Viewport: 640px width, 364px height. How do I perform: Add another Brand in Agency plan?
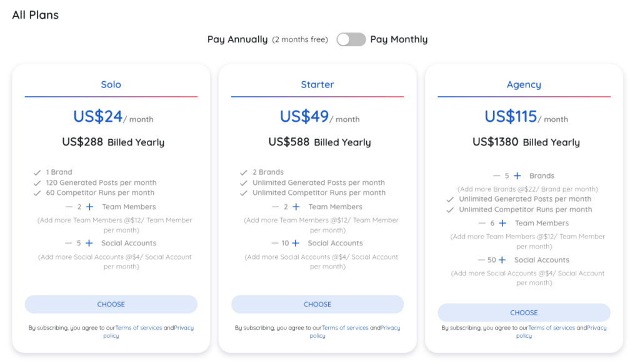point(517,175)
